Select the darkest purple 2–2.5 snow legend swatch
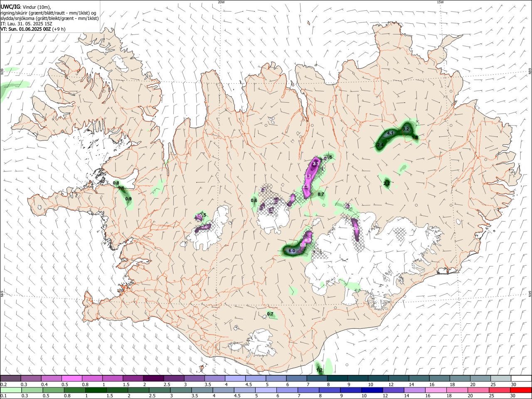 (x=153, y=379)
